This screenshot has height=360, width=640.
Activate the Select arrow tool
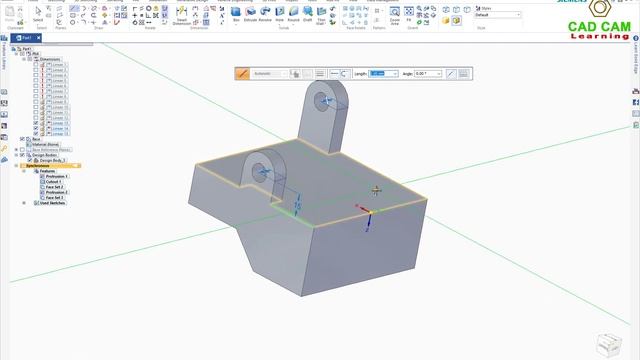pyautogui.click(x=38, y=14)
